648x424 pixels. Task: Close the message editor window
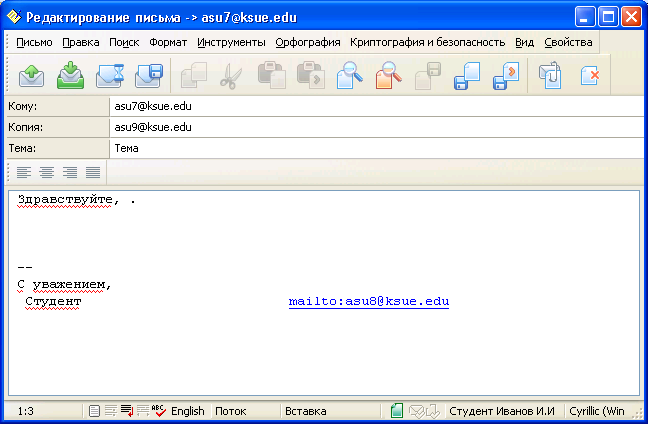(632, 17)
